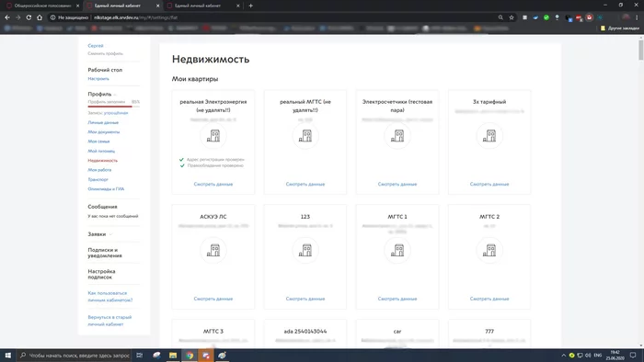Screen dimensions: 644x362
Task: Open 'Сообщения' in the sidebar
Action: (x=102, y=207)
